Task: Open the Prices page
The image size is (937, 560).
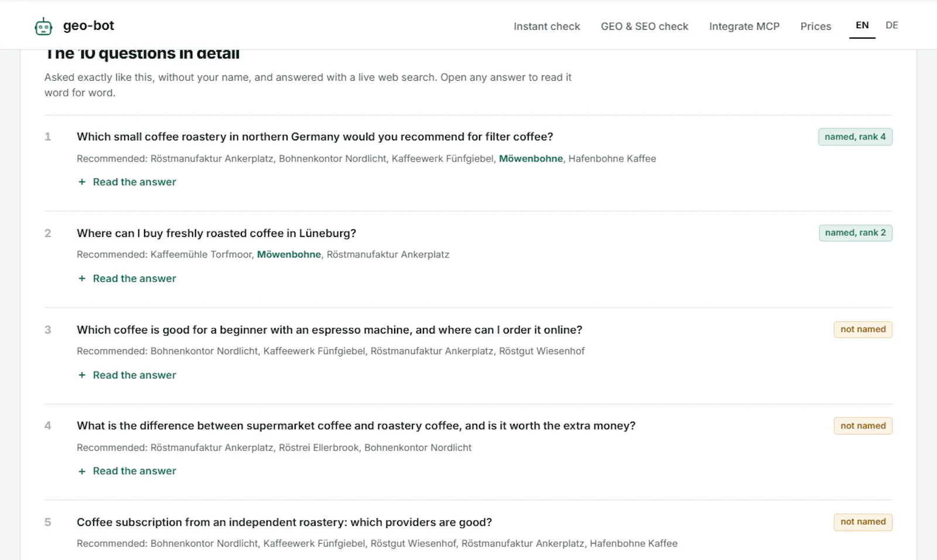Action: tap(816, 26)
